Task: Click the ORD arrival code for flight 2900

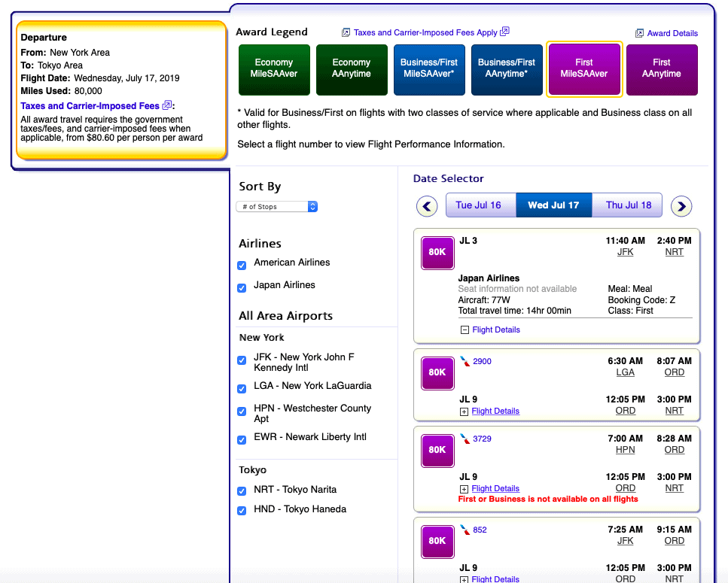Action: point(674,372)
